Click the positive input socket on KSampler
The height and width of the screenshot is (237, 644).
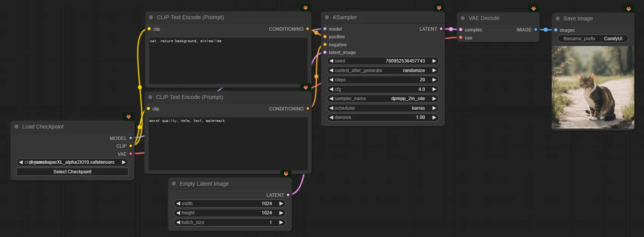(x=325, y=37)
